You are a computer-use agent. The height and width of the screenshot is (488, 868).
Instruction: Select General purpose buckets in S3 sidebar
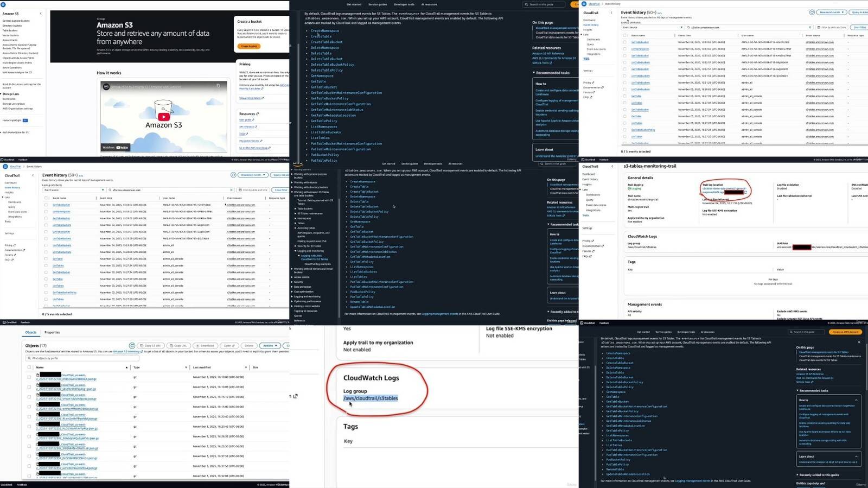coord(16,21)
